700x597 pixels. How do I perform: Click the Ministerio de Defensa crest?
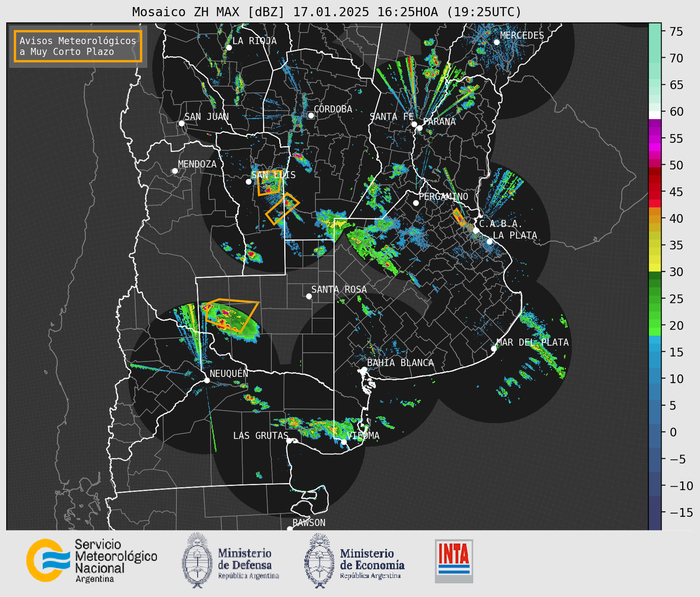pos(197,560)
